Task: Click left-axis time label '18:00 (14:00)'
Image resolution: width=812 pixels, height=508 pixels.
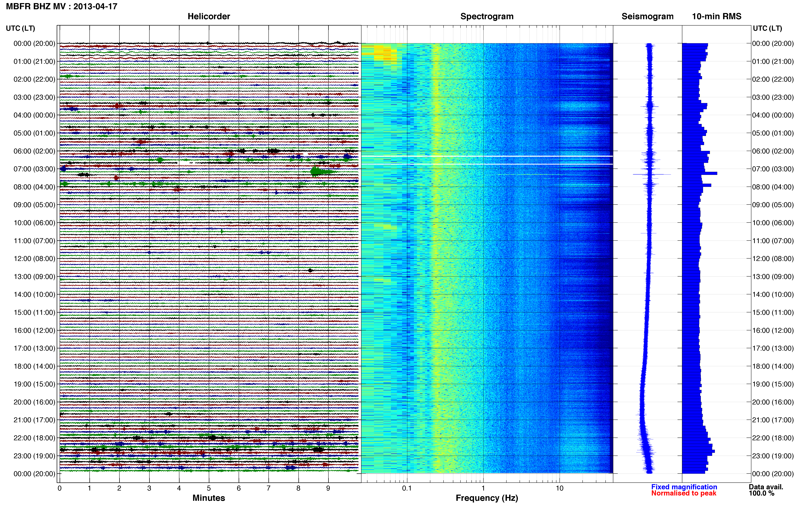Action: pyautogui.click(x=34, y=366)
